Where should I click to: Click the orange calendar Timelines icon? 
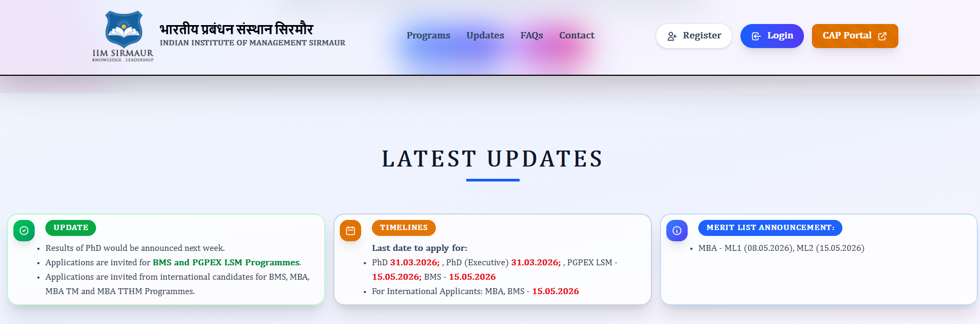350,231
